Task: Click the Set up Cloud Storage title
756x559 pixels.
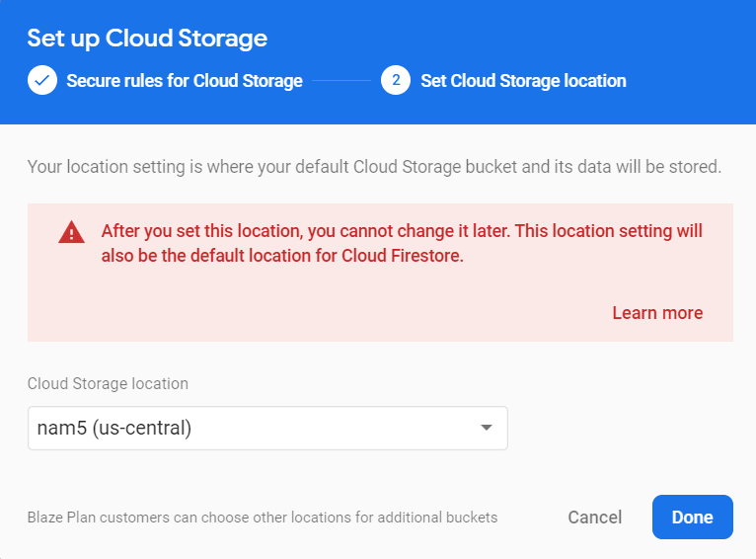Action: [147, 39]
